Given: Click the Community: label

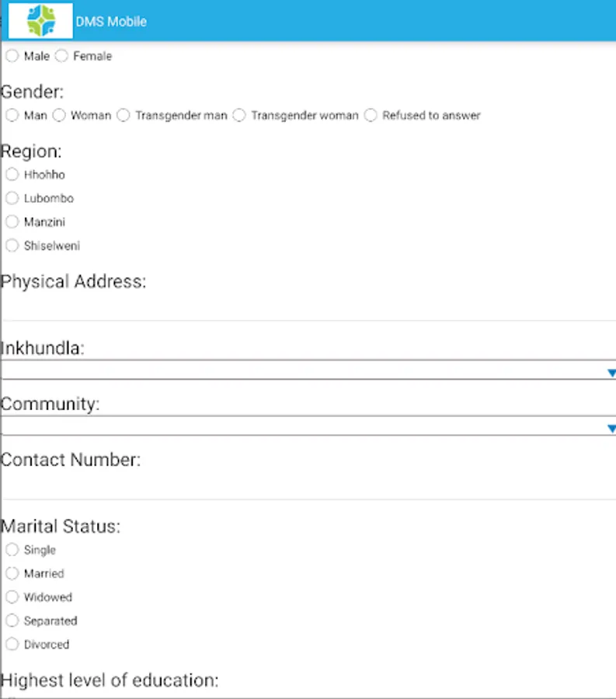Looking at the screenshot, I should coord(50,404).
